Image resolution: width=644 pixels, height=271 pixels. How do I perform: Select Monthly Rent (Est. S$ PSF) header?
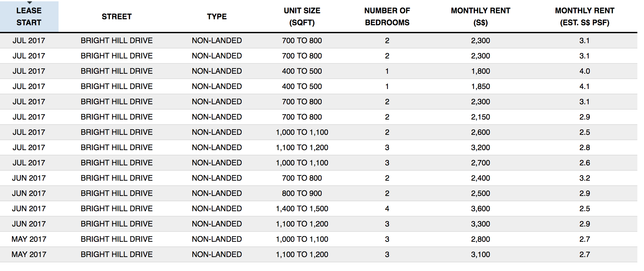[584, 17]
